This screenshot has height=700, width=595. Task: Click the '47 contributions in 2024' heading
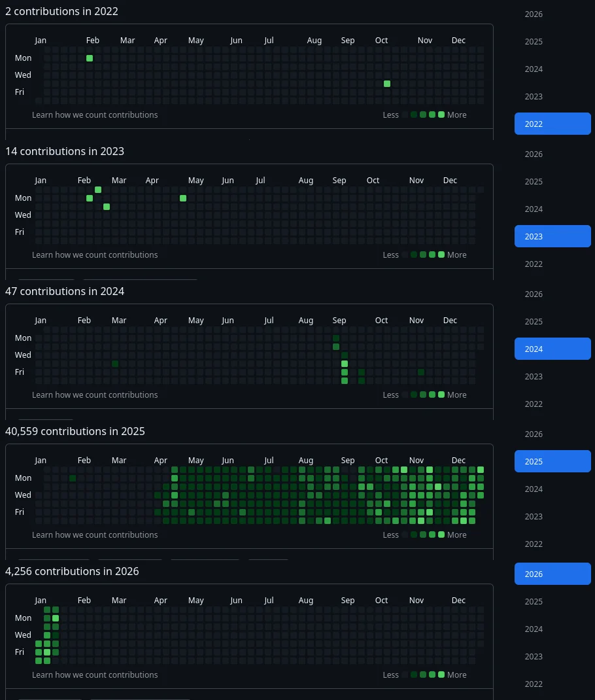click(x=65, y=291)
